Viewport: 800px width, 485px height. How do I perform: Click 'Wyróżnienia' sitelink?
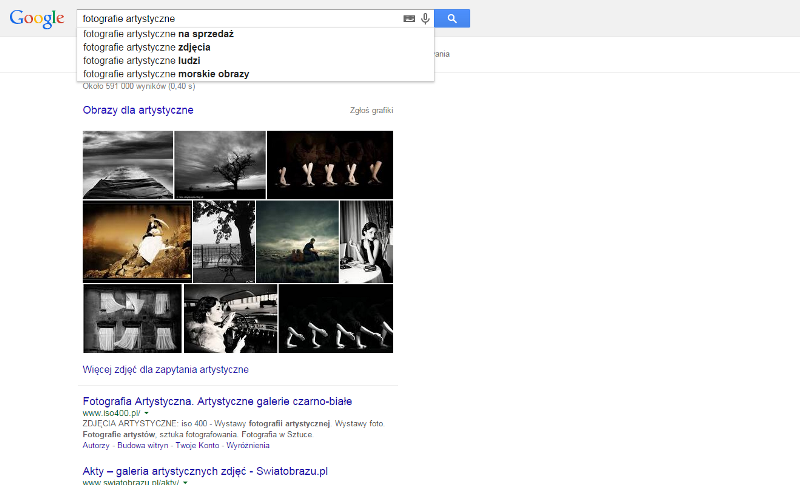(248, 445)
